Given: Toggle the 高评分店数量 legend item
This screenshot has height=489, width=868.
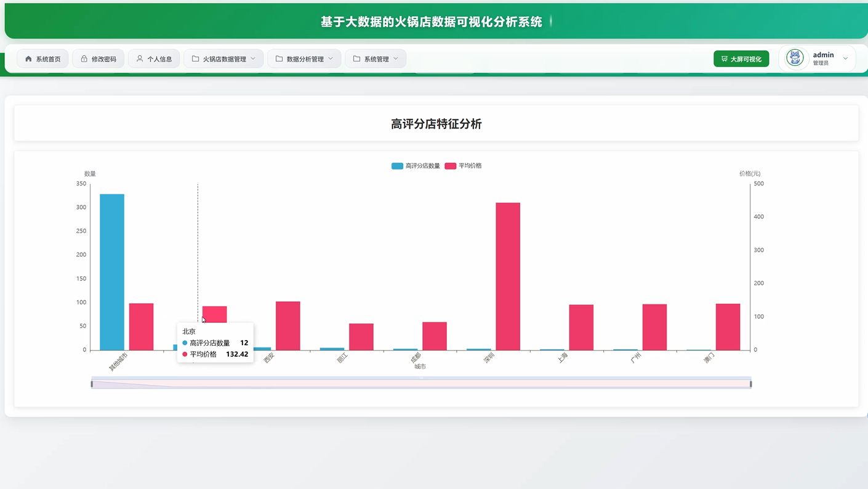Looking at the screenshot, I should click(x=416, y=166).
